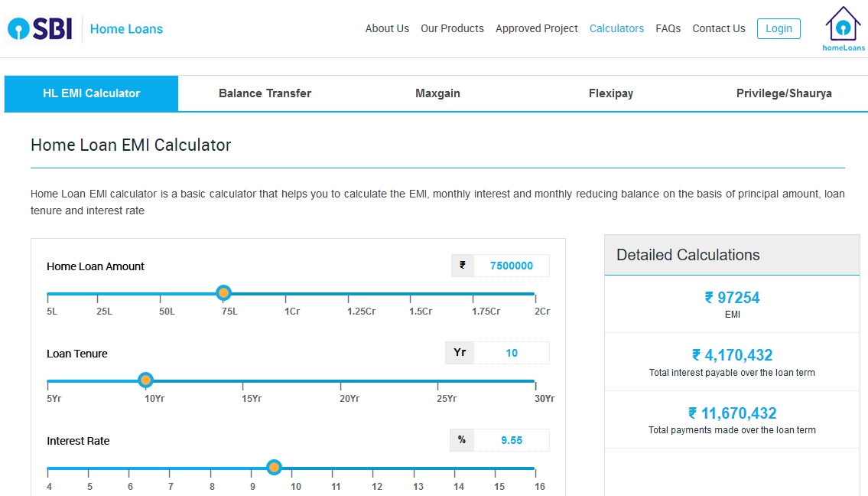
Task: Switch to the Balance Transfer tab
Action: [265, 93]
